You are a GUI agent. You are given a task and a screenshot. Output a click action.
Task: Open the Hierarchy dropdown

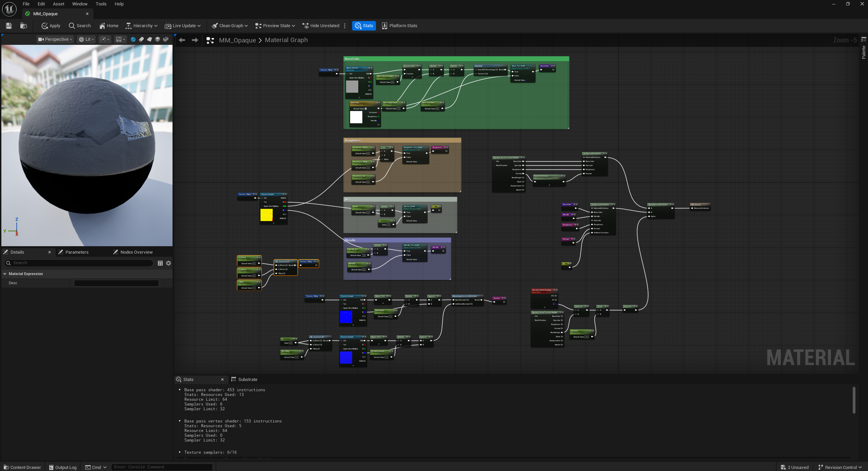(x=142, y=26)
